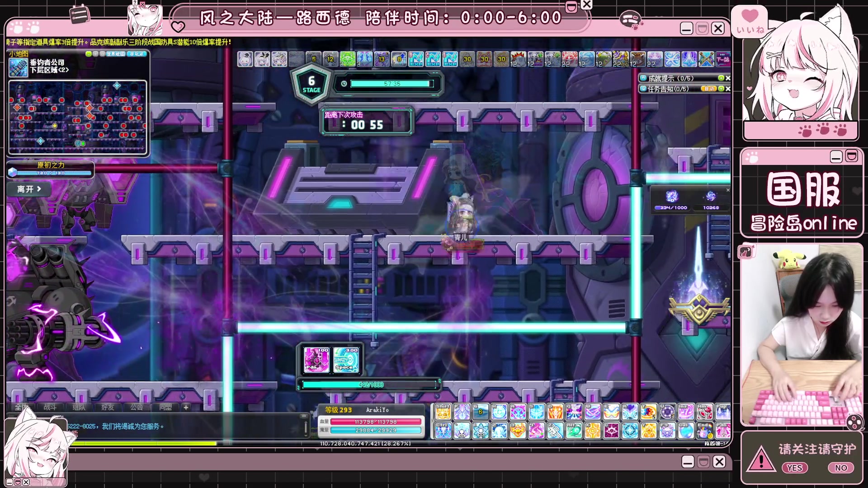
Task: Click the 离开 leave button
Action: [29, 189]
